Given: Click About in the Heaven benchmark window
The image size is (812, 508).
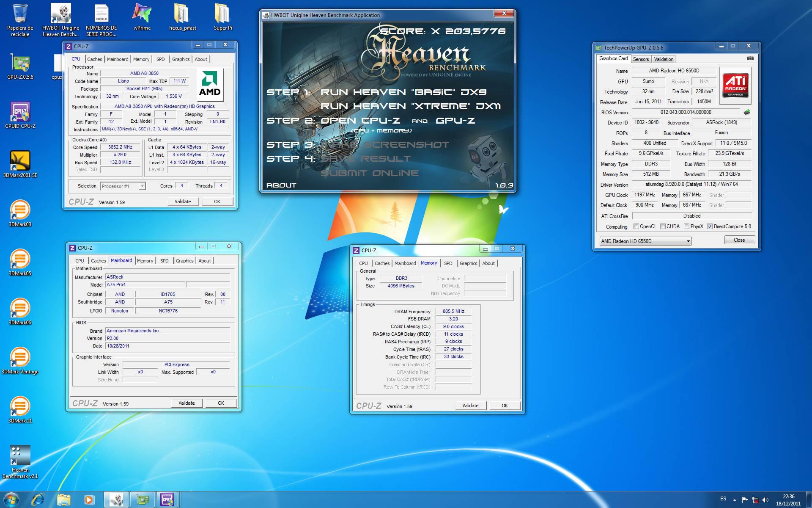Looking at the screenshot, I should tap(281, 185).
